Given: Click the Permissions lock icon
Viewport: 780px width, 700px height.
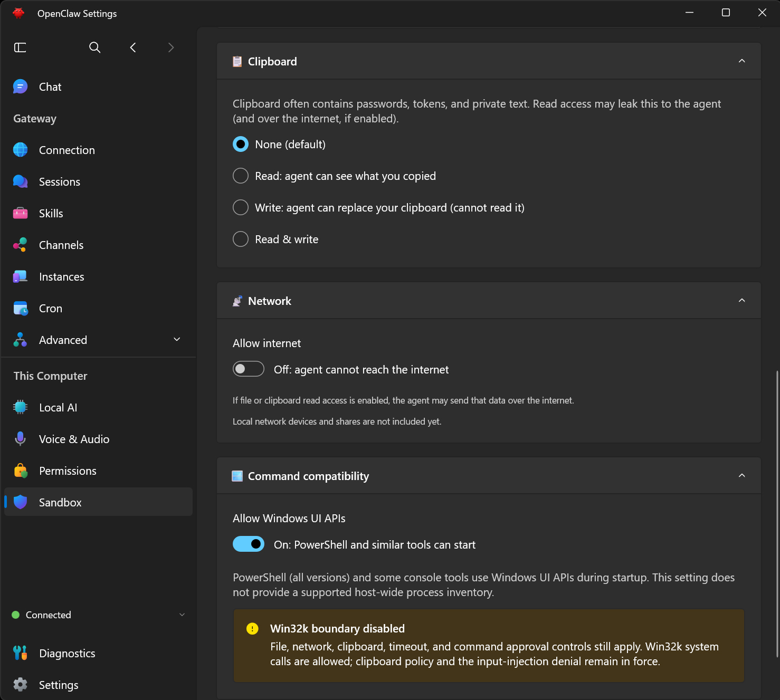Looking at the screenshot, I should tap(21, 471).
